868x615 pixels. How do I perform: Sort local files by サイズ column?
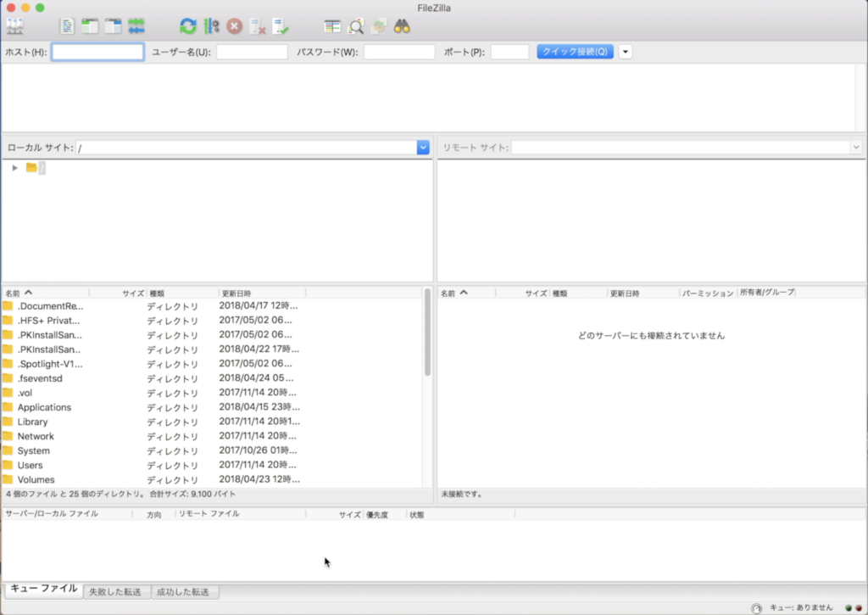coord(118,293)
